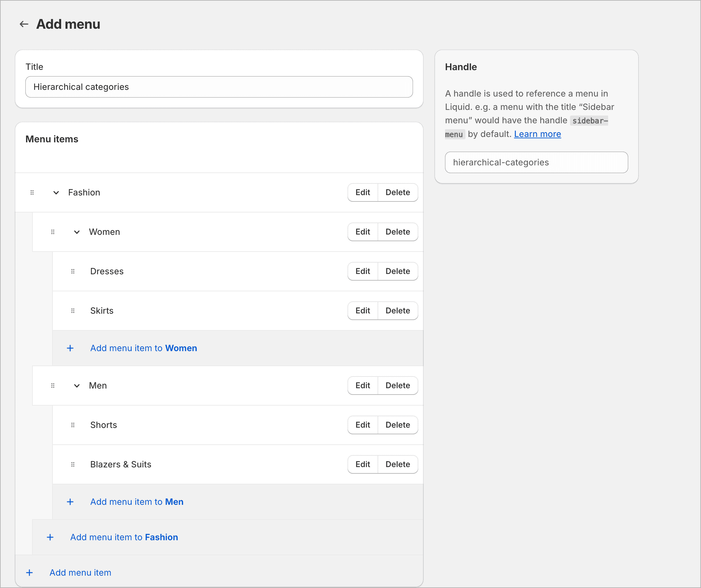
Task: Delete the Blazers & Suits item
Action: [x=398, y=464]
